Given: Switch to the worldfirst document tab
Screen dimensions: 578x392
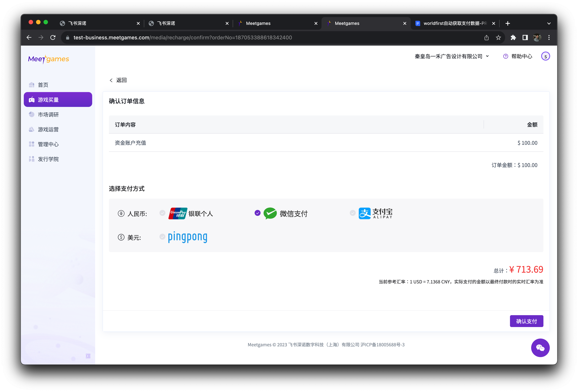Looking at the screenshot, I should pos(453,23).
